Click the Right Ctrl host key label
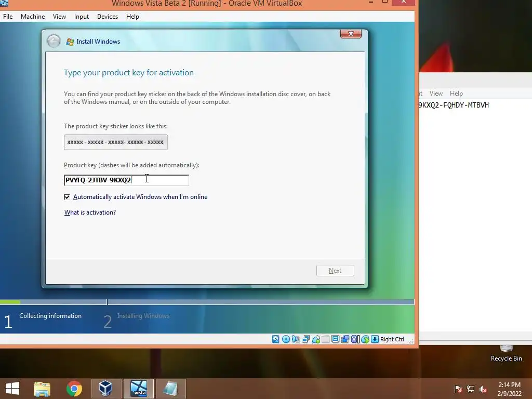 click(x=392, y=339)
